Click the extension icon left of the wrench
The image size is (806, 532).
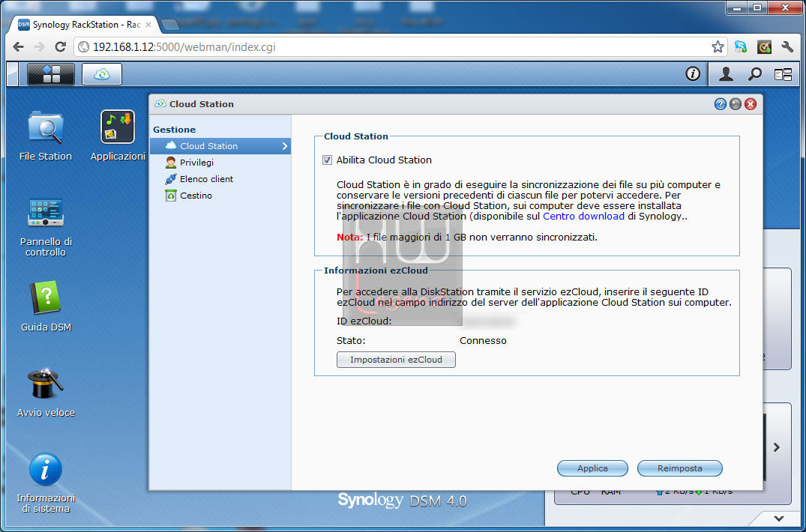[764, 47]
